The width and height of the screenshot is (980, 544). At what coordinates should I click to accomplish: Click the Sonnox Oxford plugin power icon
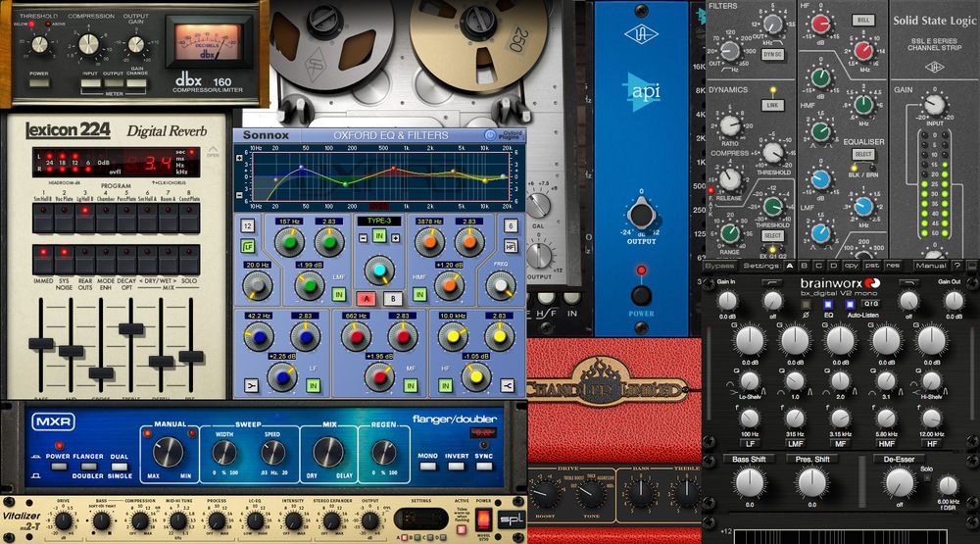pyautogui.click(x=490, y=135)
